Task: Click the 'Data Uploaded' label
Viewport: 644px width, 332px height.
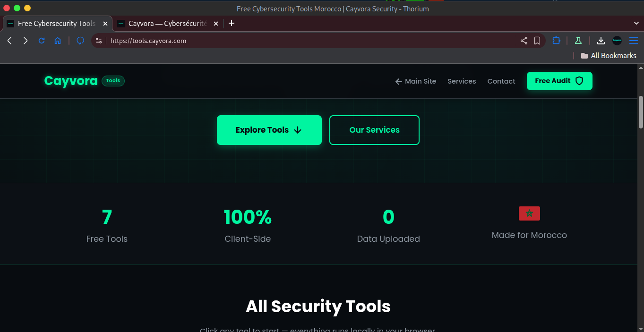Action: [388, 239]
